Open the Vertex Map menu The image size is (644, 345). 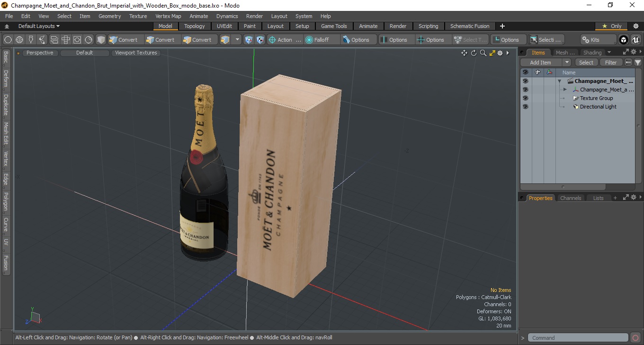[168, 16]
